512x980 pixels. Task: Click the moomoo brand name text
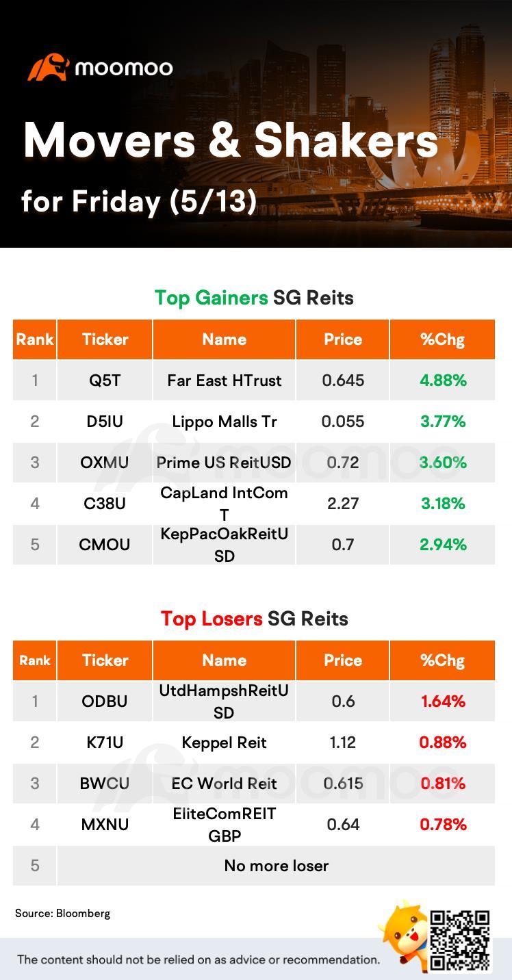coord(124,68)
